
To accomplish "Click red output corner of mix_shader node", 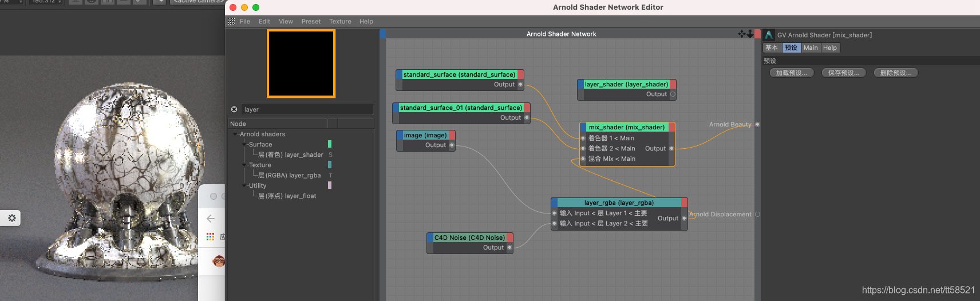I will click(671, 127).
